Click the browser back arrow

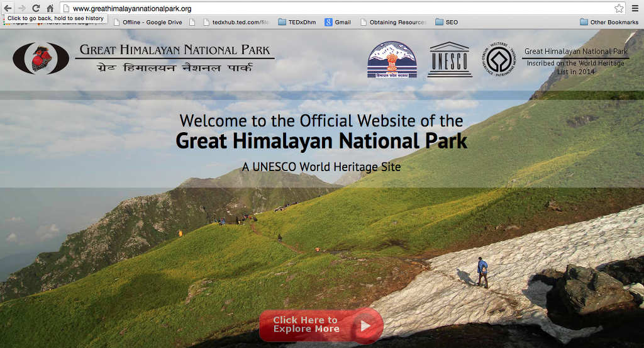click(x=8, y=8)
